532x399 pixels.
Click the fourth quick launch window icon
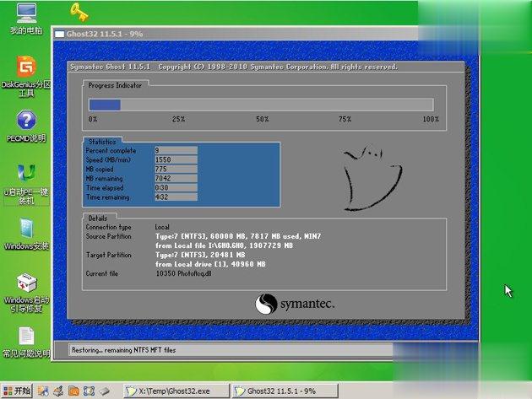coord(89,391)
